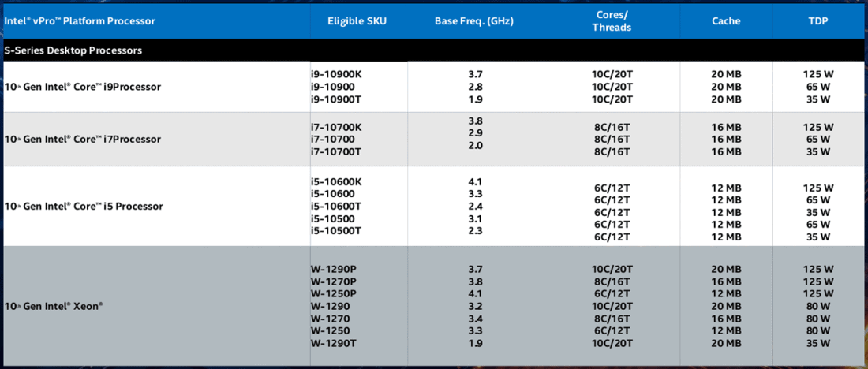Click the 3.3 frequency in W-1250 row
The height and width of the screenshot is (369, 868).
(476, 331)
